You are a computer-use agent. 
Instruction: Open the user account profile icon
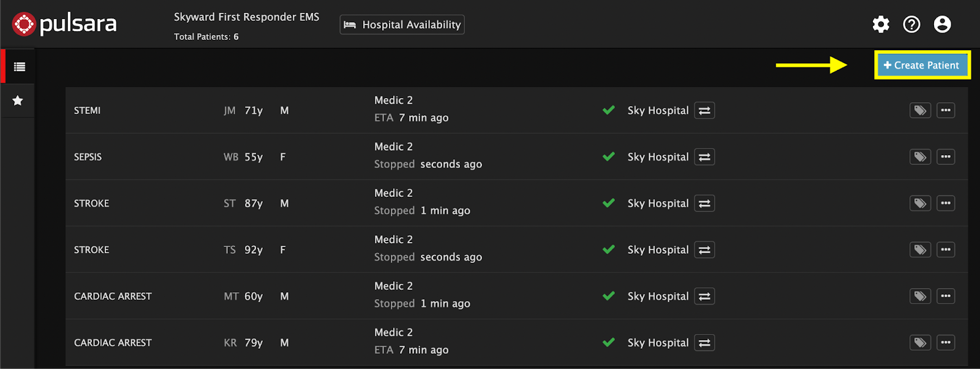[942, 25]
